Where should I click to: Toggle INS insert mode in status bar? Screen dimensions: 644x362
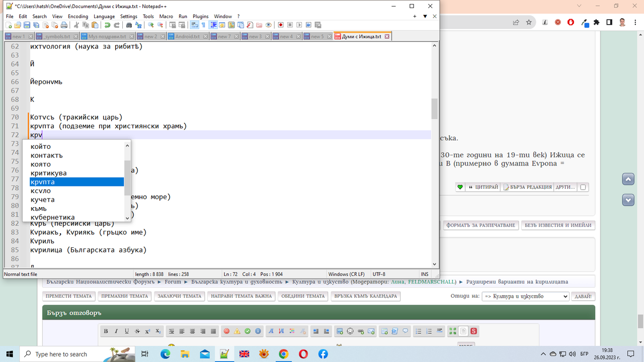tap(425, 274)
